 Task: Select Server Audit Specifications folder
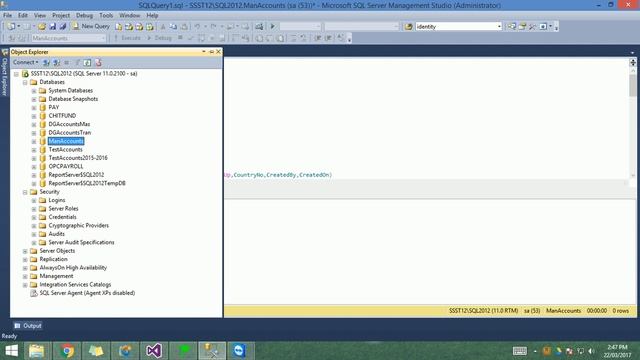[x=81, y=242]
